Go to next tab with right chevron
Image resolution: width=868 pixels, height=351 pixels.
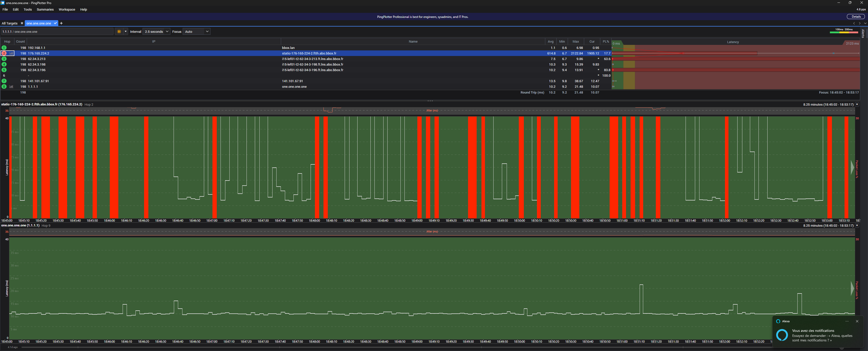pos(860,23)
